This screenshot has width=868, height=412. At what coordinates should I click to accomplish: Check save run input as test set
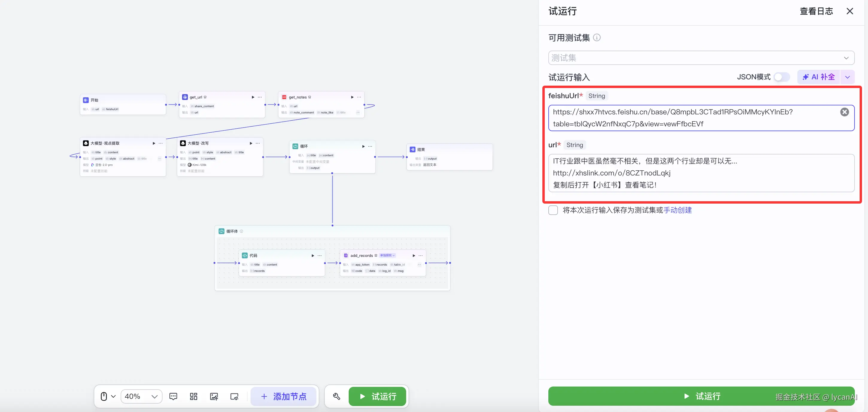click(x=553, y=210)
